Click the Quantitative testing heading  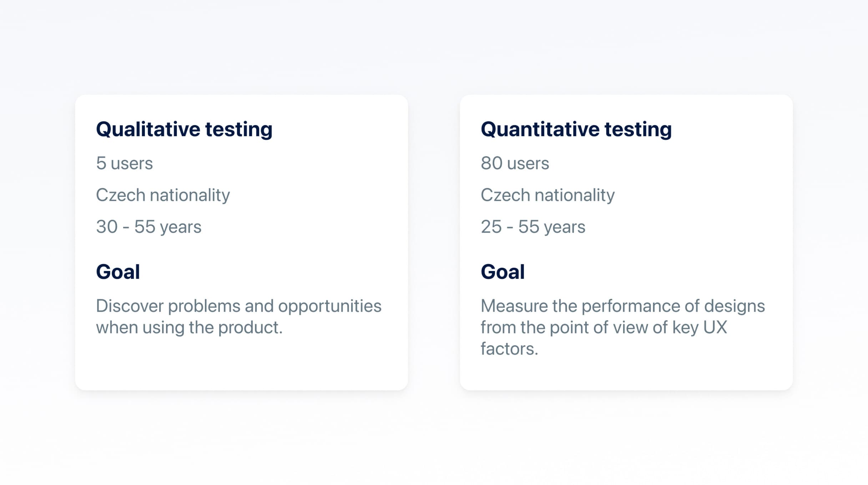576,129
